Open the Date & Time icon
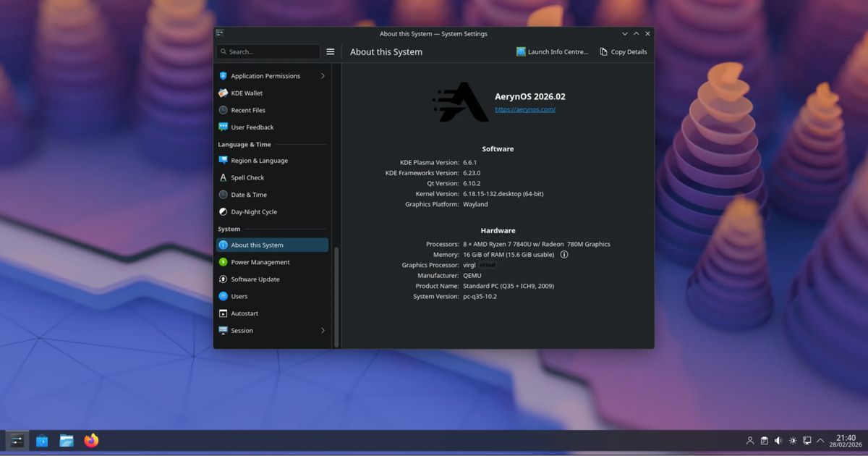This screenshot has width=868, height=456. [x=224, y=195]
